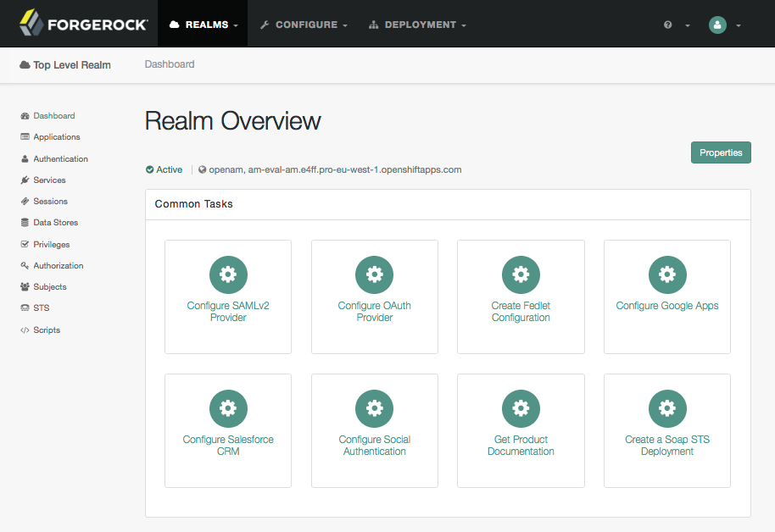Go to Data Stores in the sidebar

coord(55,223)
